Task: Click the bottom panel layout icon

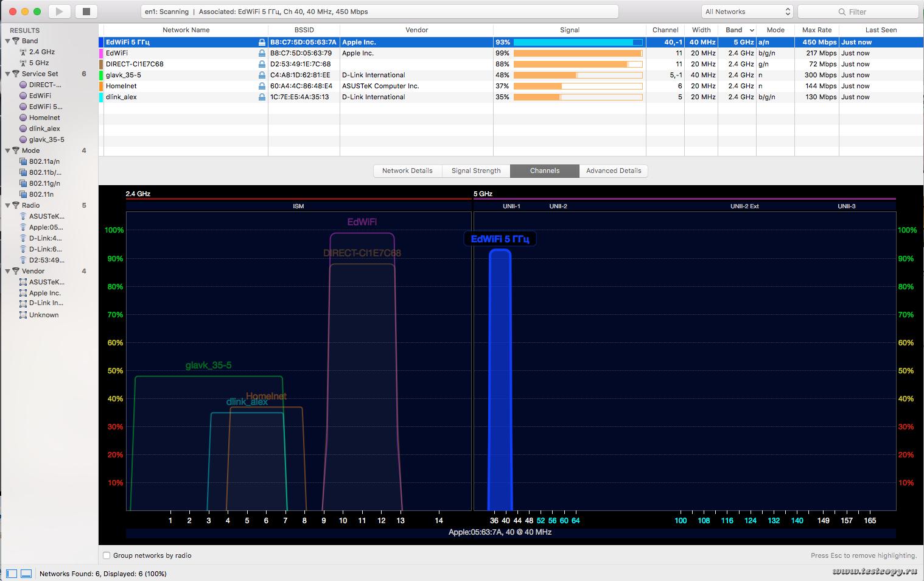Action: (26, 574)
